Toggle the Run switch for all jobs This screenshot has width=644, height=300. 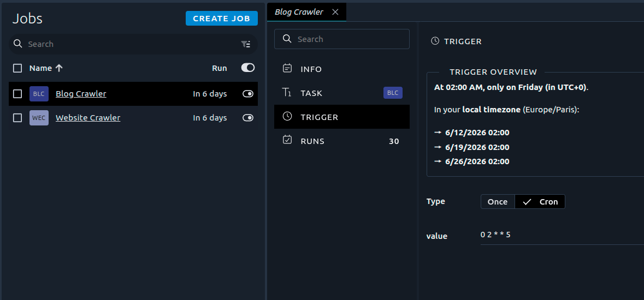(x=247, y=68)
